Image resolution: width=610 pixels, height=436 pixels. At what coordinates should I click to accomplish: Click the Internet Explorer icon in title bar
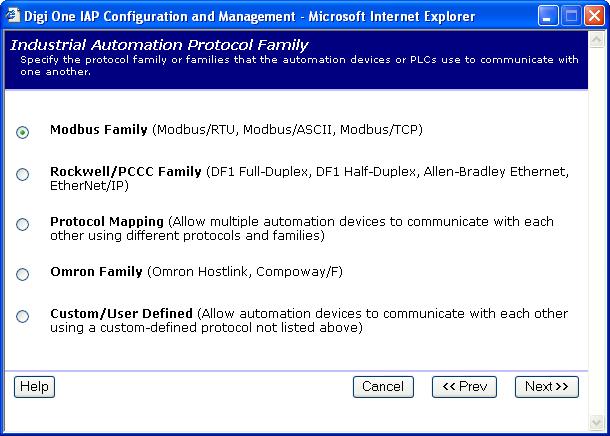(12, 14)
